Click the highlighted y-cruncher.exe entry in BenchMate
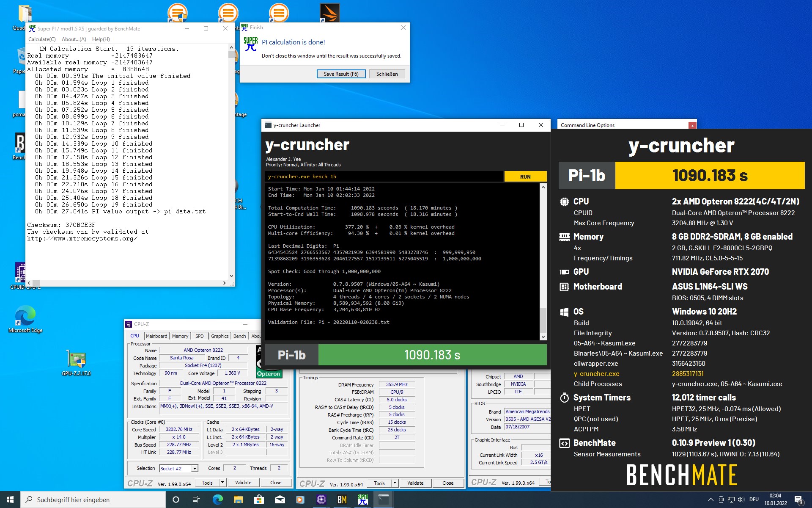The width and height of the screenshot is (812, 508). point(596,373)
